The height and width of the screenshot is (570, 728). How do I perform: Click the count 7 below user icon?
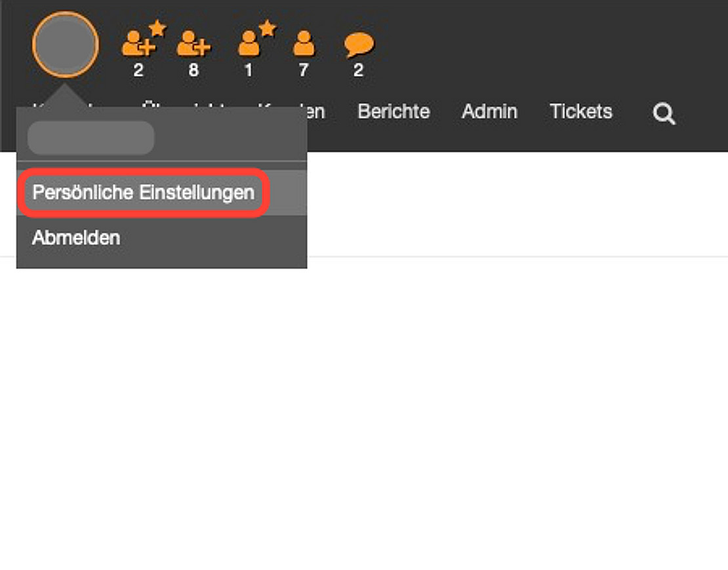tap(303, 70)
